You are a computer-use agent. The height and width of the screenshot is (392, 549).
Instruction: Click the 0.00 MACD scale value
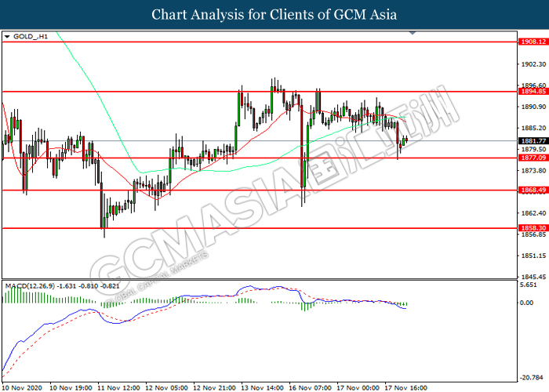[526, 303]
